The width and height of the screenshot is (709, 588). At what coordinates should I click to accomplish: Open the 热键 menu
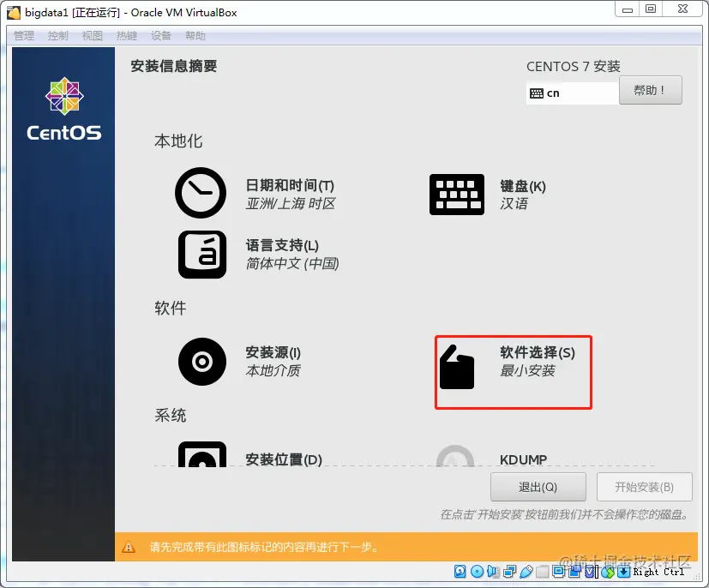coord(127,36)
